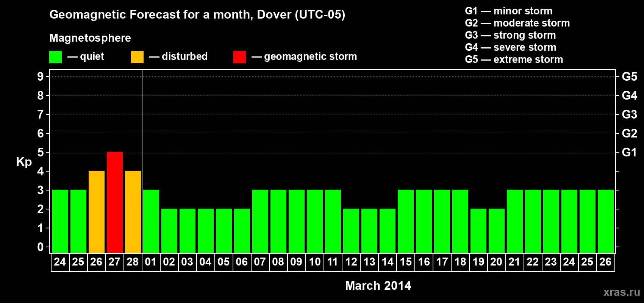
Task: Select the green bar above date 22
Action: coord(533,221)
